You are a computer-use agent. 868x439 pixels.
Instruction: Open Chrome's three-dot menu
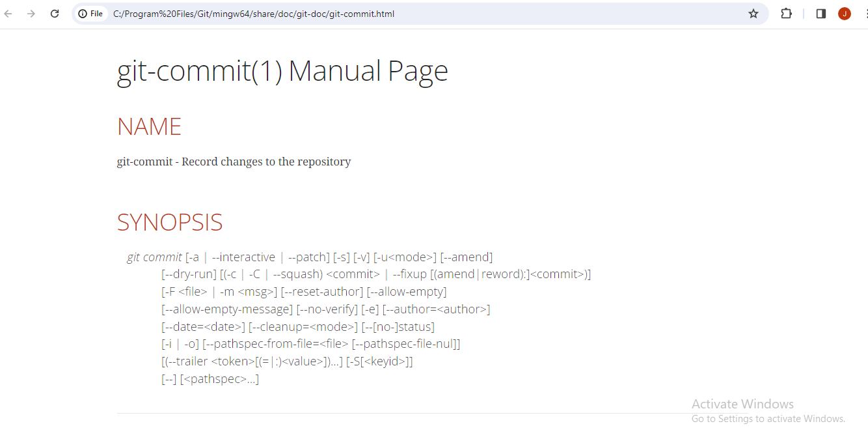point(865,13)
